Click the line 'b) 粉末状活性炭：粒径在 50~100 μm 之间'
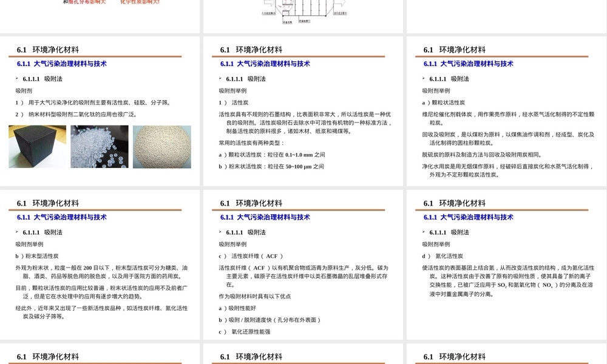This screenshot has width=607, height=364. point(271,166)
